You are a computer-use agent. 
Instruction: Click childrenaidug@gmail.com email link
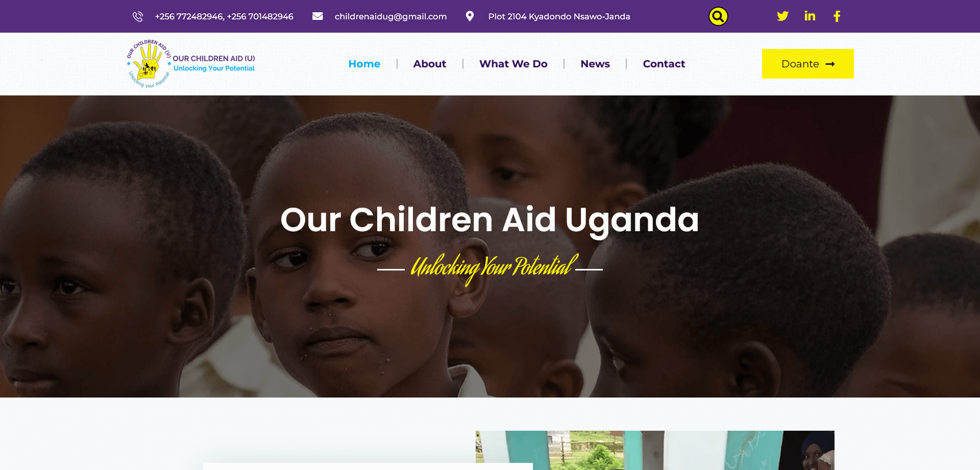(x=391, y=16)
